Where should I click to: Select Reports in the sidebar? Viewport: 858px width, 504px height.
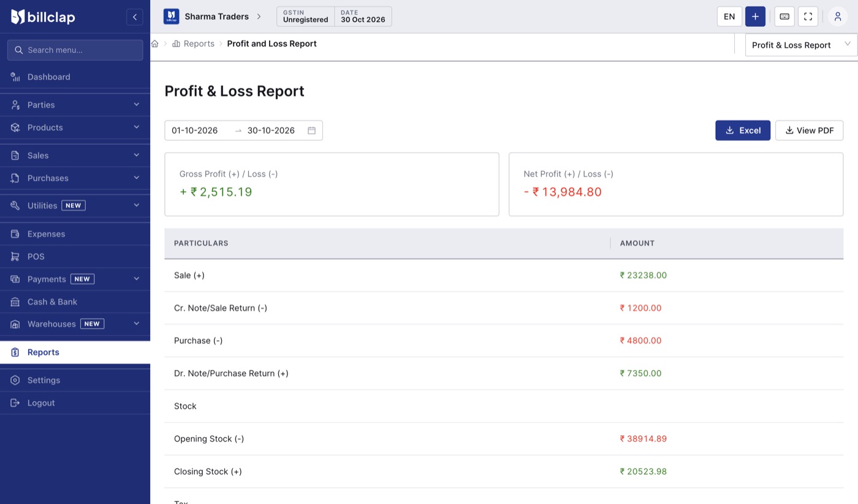coord(75,352)
